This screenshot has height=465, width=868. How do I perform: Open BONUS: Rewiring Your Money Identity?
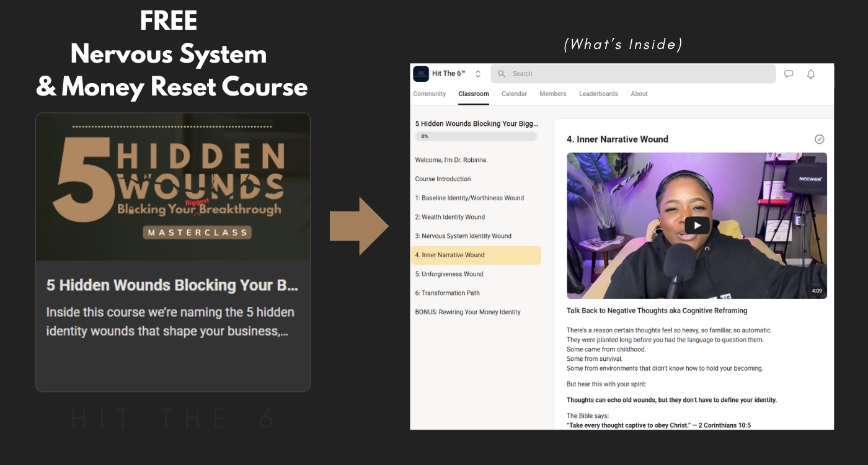click(467, 312)
